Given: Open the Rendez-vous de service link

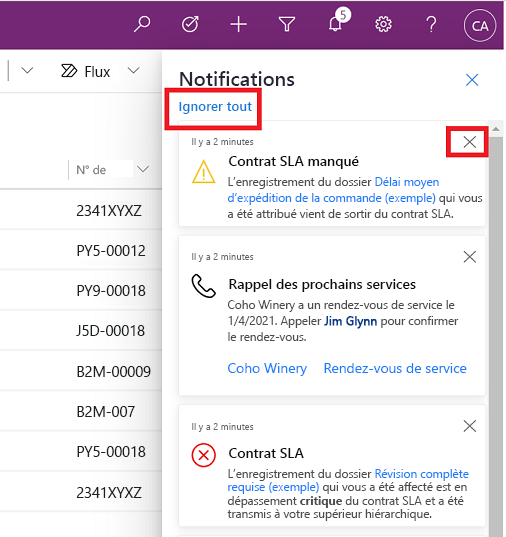Looking at the screenshot, I should click(395, 369).
